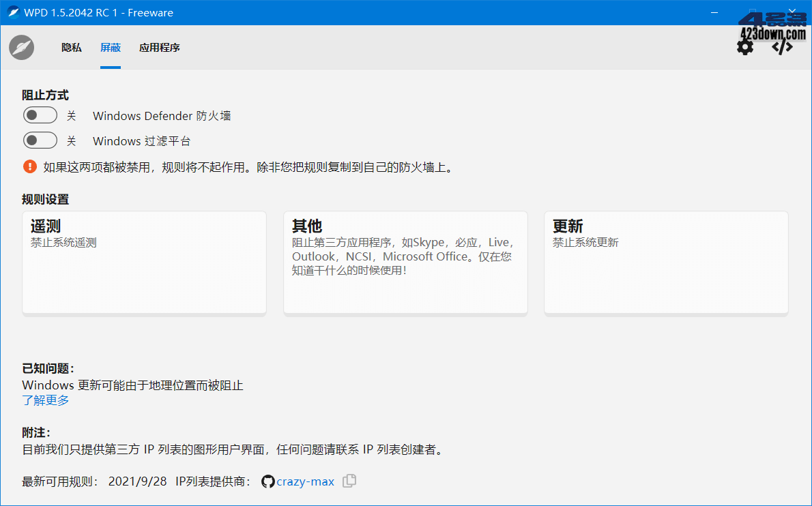Image resolution: width=812 pixels, height=506 pixels.
Task: Visit the crazy-max provider link
Action: pos(306,481)
